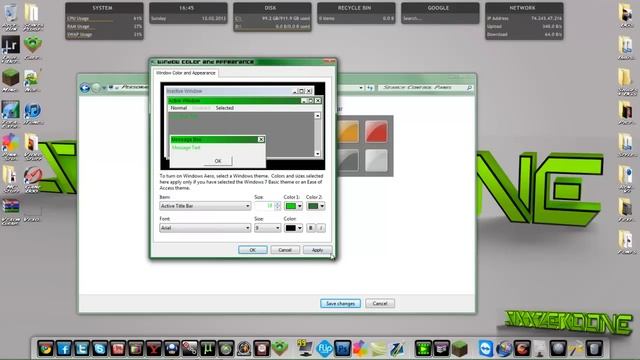Launch Facebook from the dock

pos(64,349)
